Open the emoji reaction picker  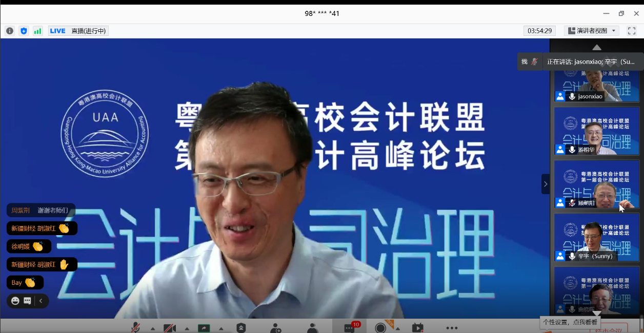15,301
